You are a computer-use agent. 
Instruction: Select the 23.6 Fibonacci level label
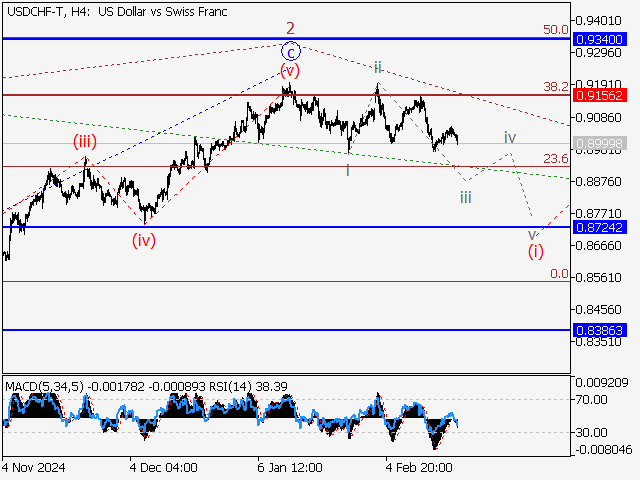click(556, 158)
